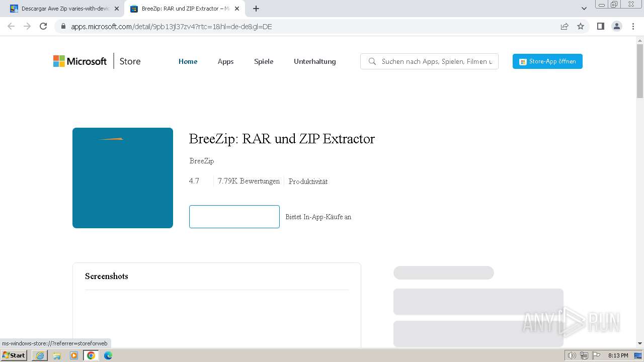Click the Microsoft logo
The image size is (644, 362).
80,61
